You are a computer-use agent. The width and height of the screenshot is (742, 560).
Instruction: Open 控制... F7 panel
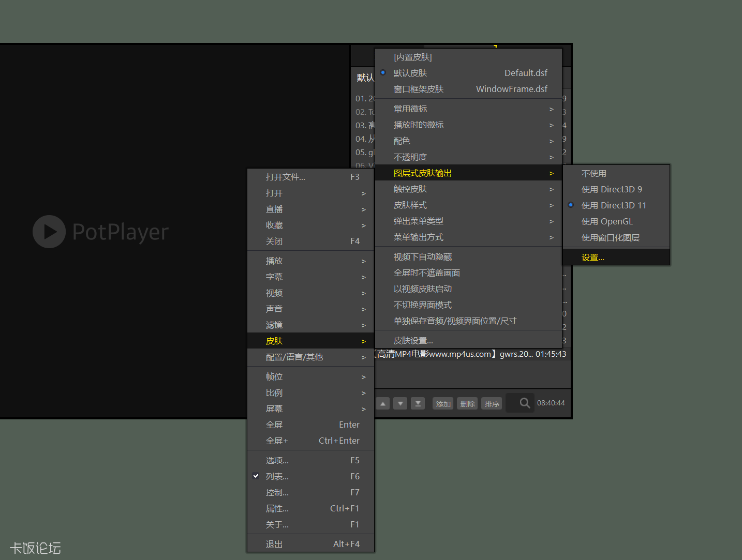310,492
